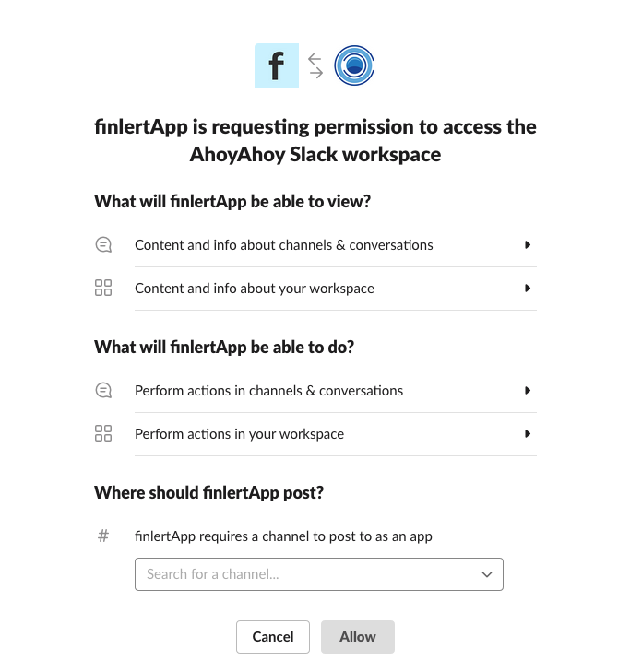Expand 'Content and info about your workspace' arrow
630x672 pixels.
pyautogui.click(x=528, y=289)
